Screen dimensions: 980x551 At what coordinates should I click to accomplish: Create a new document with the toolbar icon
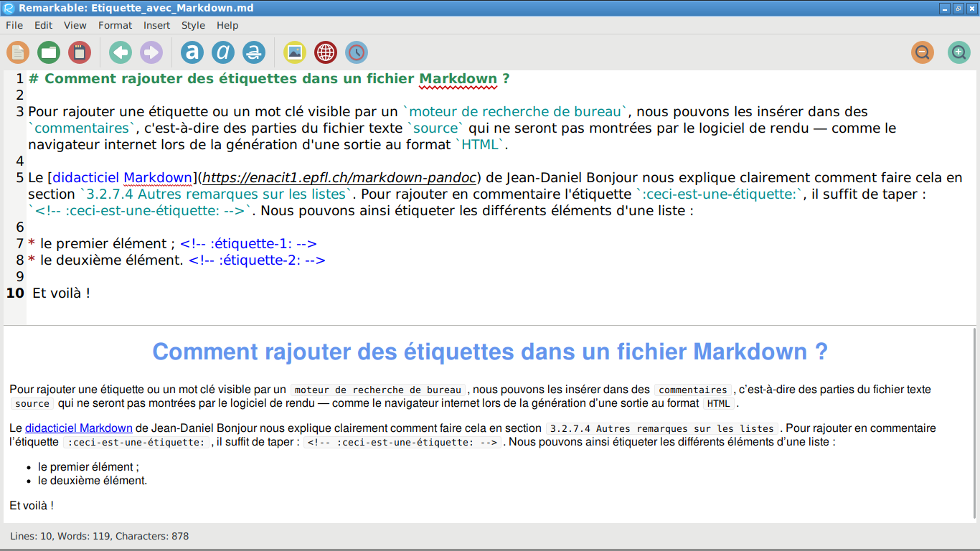pyautogui.click(x=18, y=52)
